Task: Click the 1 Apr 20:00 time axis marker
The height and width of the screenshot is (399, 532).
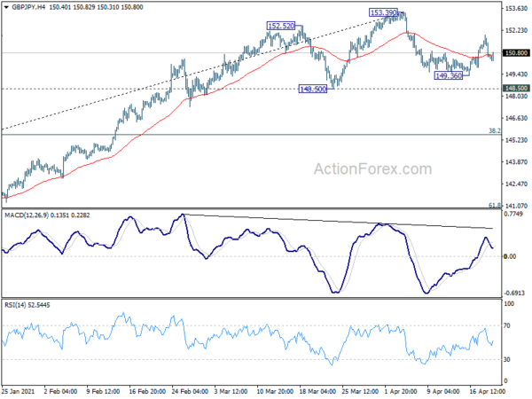Action: [x=401, y=391]
